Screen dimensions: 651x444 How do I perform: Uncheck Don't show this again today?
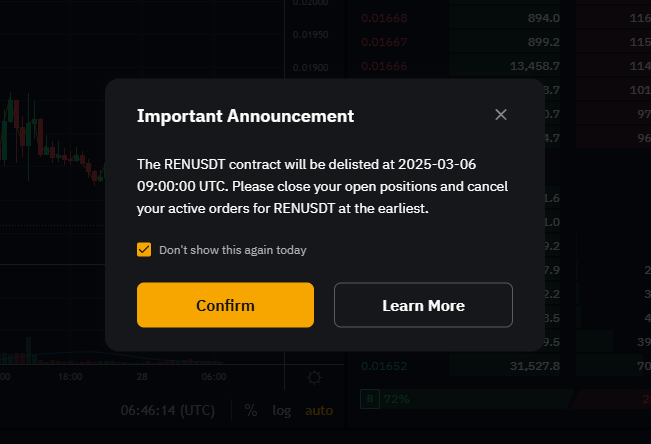[144, 250]
